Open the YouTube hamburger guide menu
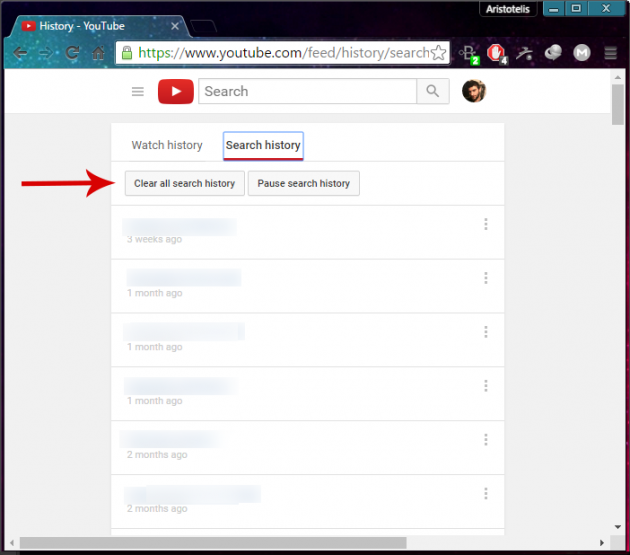630x555 pixels. (138, 92)
